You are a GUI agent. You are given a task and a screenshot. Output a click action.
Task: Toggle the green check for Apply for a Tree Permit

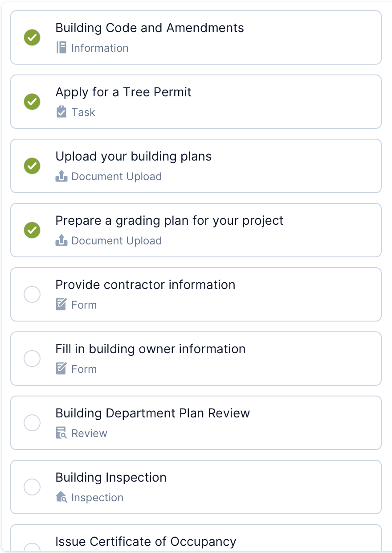click(32, 102)
